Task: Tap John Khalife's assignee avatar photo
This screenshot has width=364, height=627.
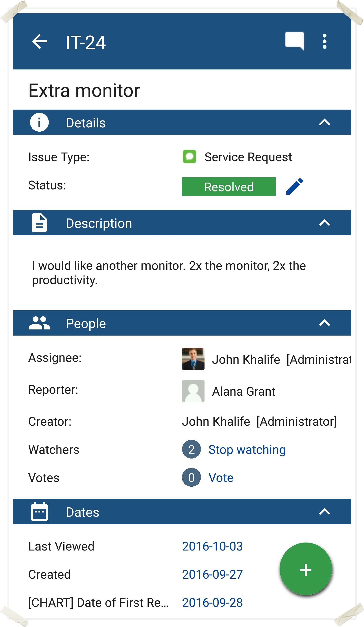Action: pos(193,359)
